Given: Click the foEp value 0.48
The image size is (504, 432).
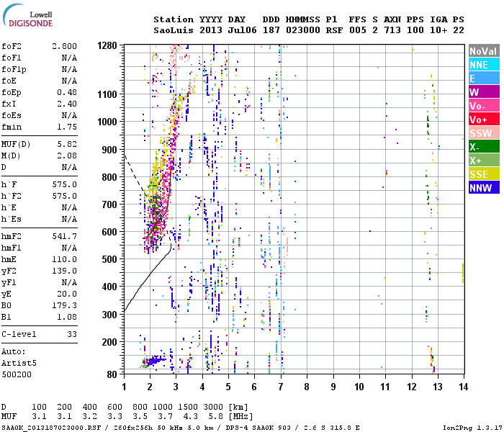Looking at the screenshot, I should 67,92.
